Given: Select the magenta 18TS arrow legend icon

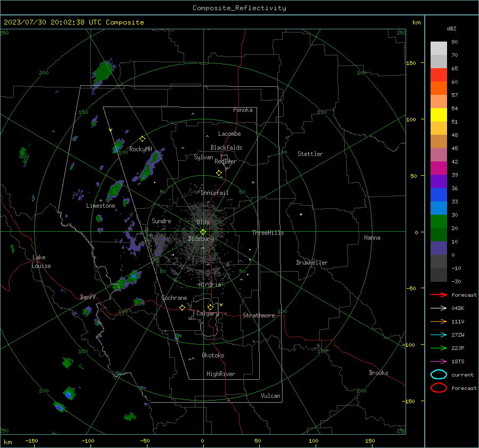Looking at the screenshot, I should tap(439, 362).
